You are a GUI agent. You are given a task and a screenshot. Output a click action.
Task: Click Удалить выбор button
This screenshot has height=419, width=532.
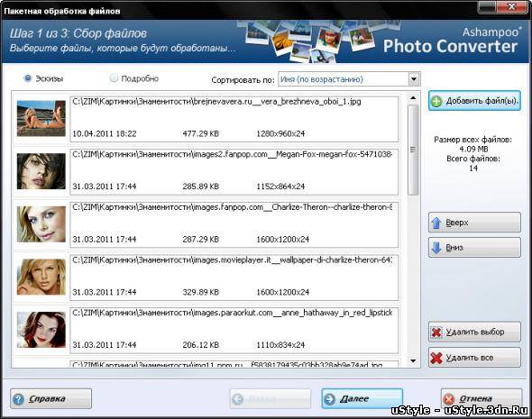pos(474,332)
